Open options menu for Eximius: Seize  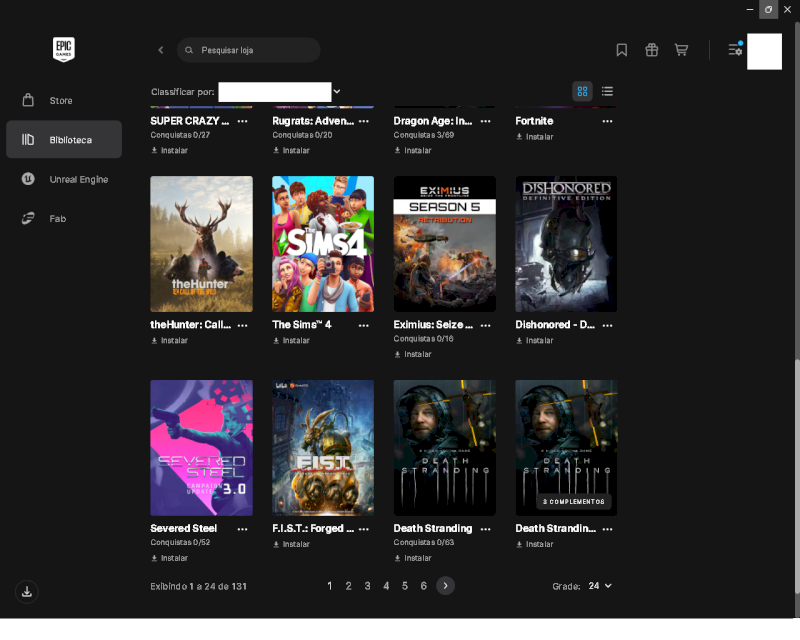click(486, 326)
